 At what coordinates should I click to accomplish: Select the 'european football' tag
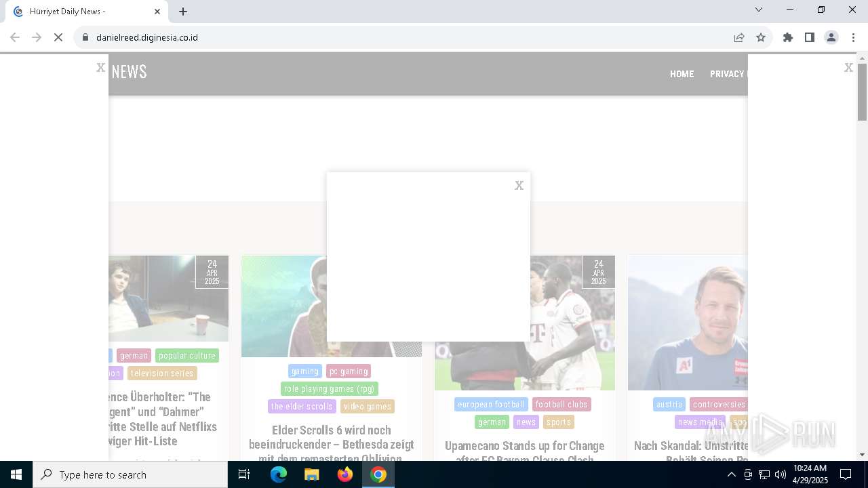[491, 405]
